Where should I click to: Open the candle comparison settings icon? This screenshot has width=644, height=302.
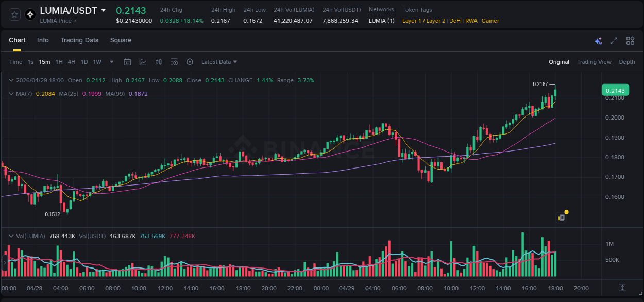[x=159, y=62]
